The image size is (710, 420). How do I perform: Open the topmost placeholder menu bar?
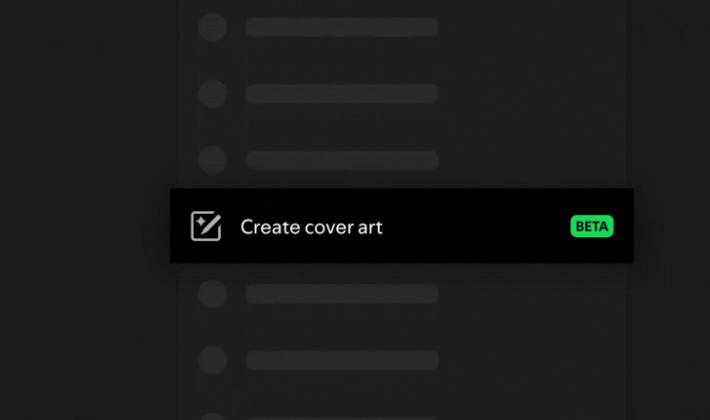tap(342, 27)
